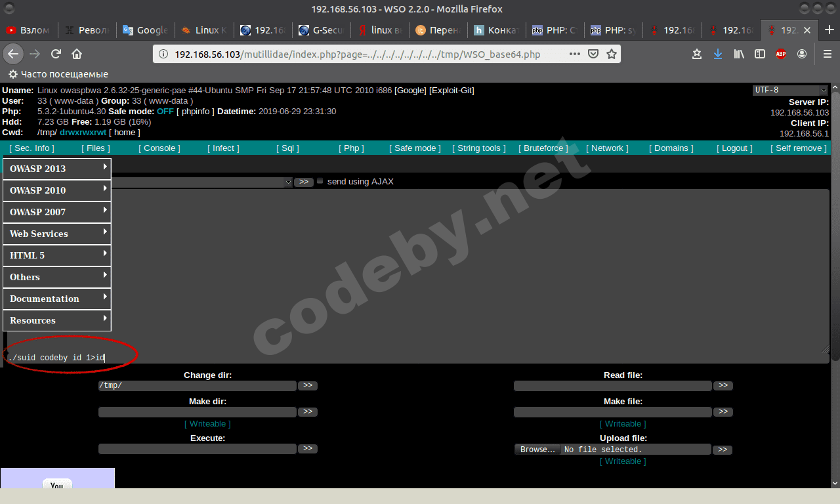Select the Server IP value 192.168.56.103
Viewport: 840px width, 504px height.
tap(799, 113)
